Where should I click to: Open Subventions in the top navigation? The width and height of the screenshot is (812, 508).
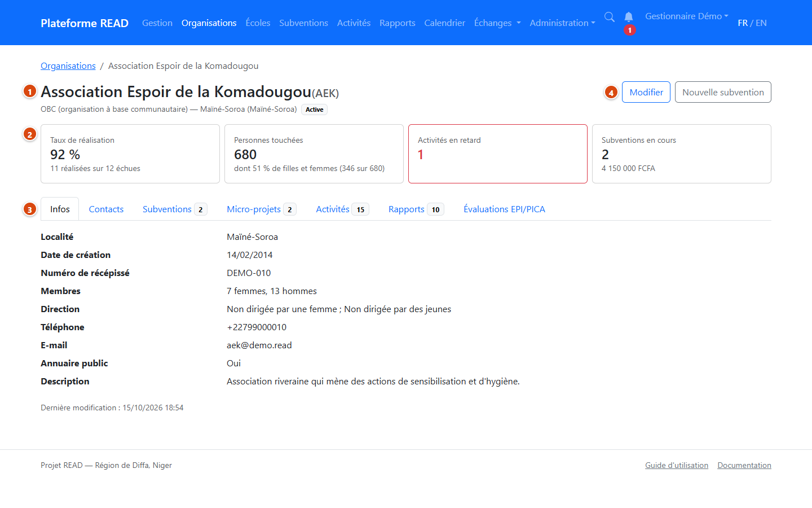[x=303, y=23]
